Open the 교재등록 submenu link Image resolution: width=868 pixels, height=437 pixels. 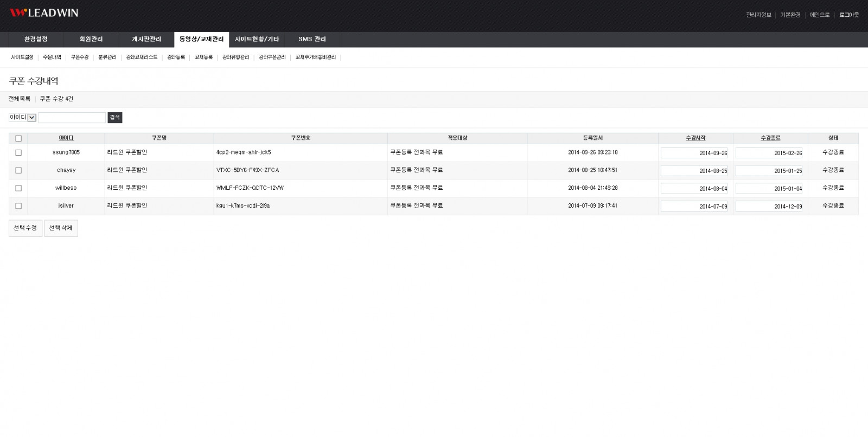(x=203, y=57)
